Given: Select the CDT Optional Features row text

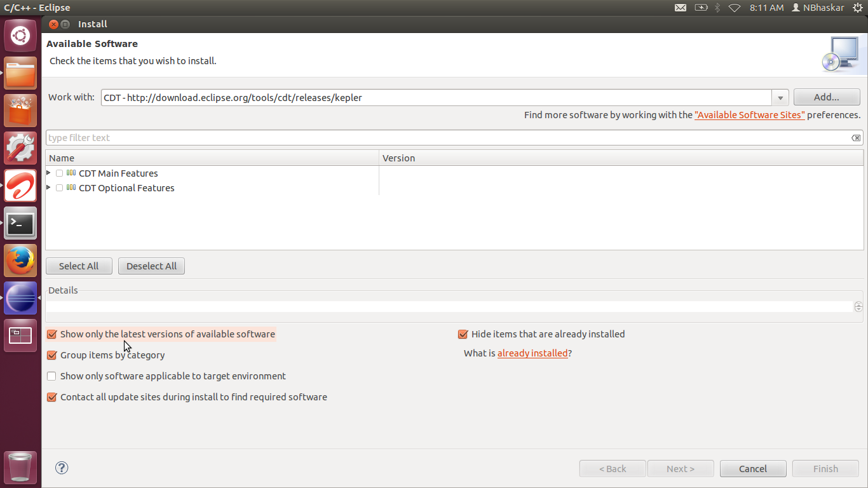Looking at the screenshot, I should click(126, 188).
